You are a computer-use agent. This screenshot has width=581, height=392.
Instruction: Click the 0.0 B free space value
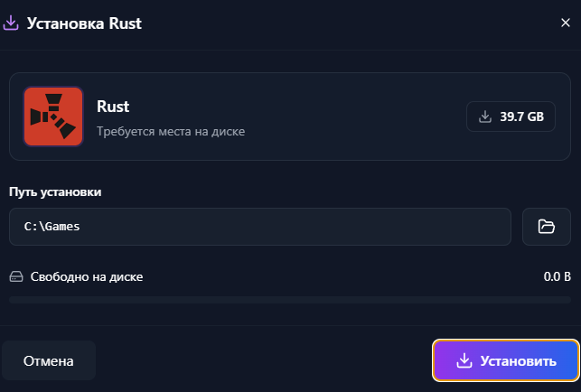(x=557, y=276)
